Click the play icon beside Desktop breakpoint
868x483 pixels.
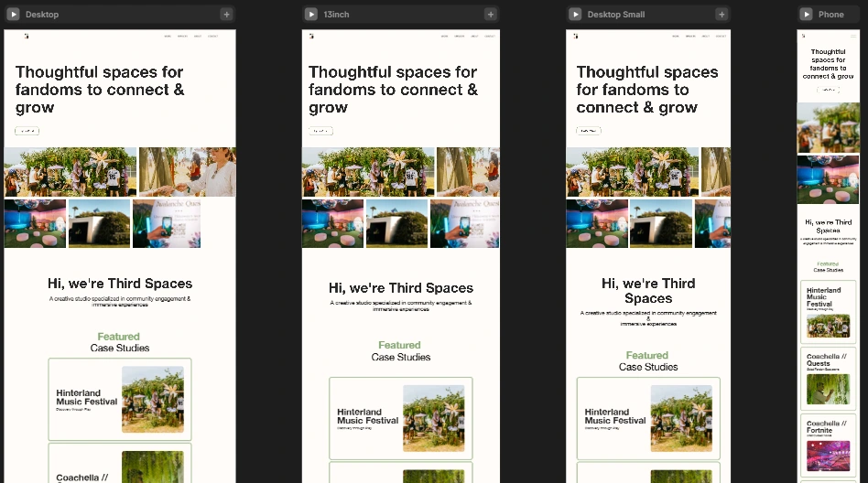[14, 15]
